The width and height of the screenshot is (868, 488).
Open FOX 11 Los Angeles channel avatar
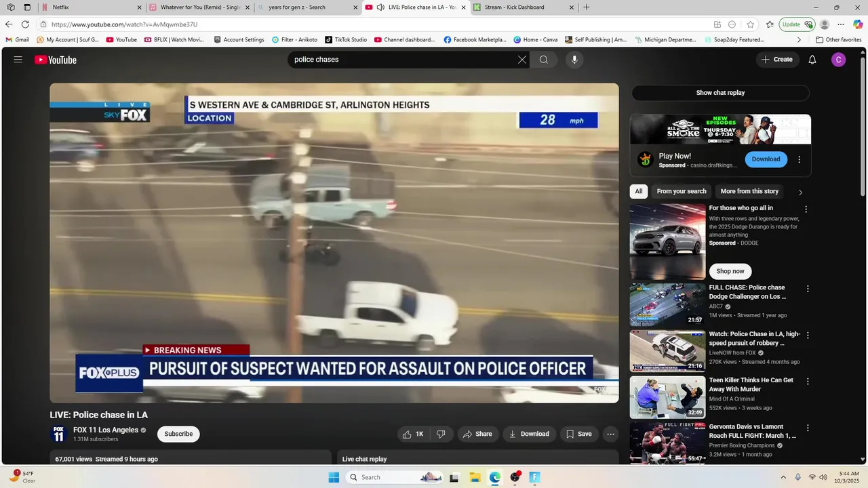[59, 434]
